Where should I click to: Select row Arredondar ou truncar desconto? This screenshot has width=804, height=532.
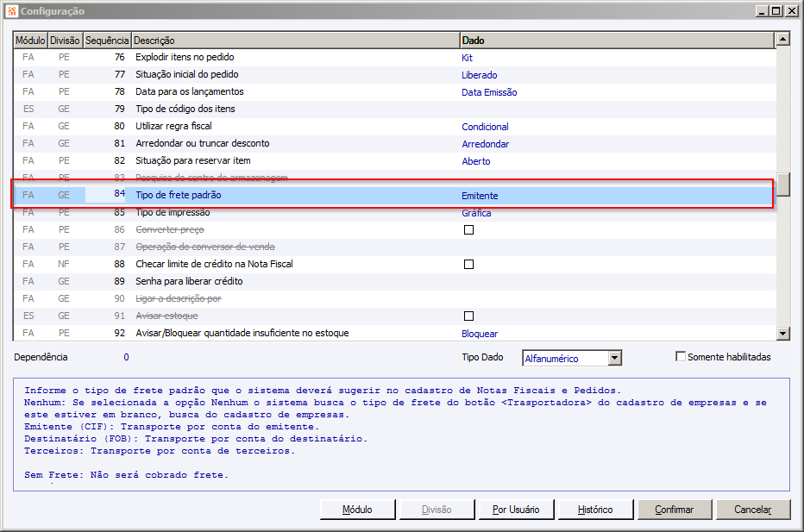click(393, 143)
